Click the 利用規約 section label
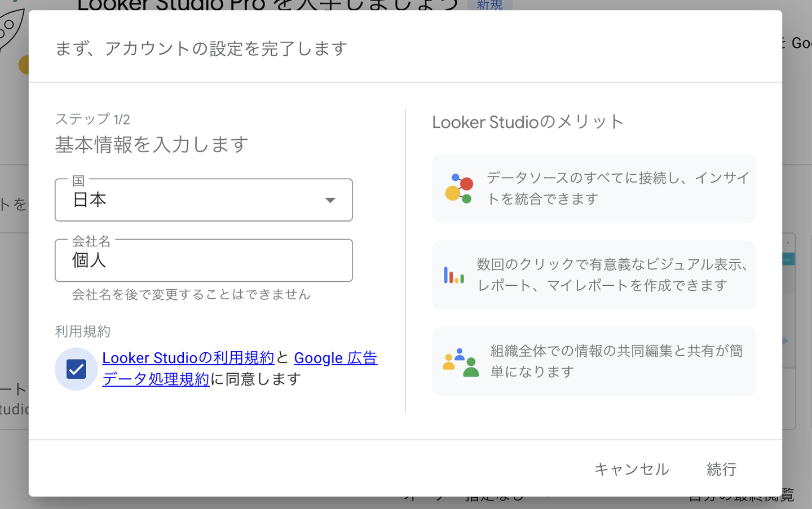This screenshot has width=812, height=509. (x=82, y=331)
